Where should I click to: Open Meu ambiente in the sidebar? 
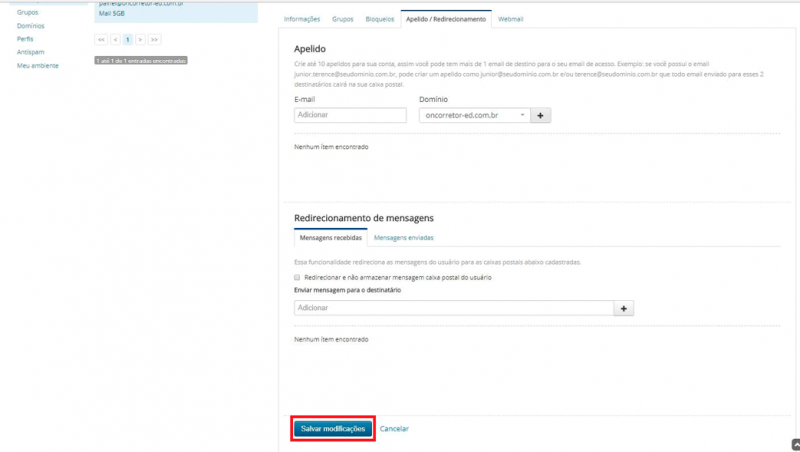(x=38, y=65)
